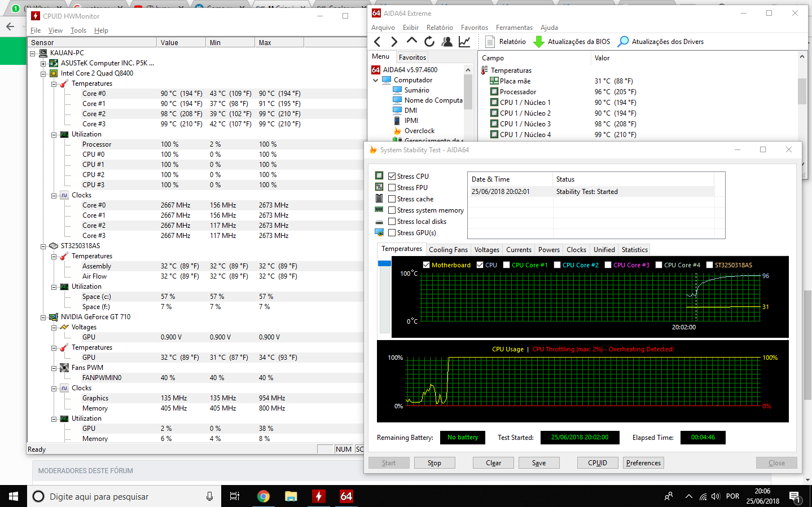Uncheck Stress CPU

(392, 176)
